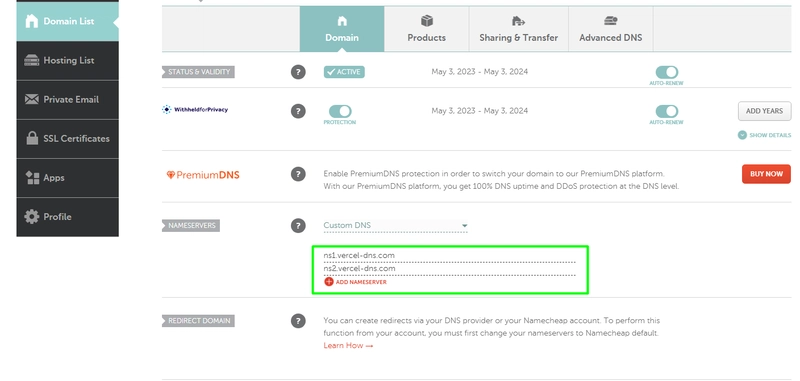800x381 pixels.
Task: Open Domain List in the sidebar
Action: coord(67,21)
